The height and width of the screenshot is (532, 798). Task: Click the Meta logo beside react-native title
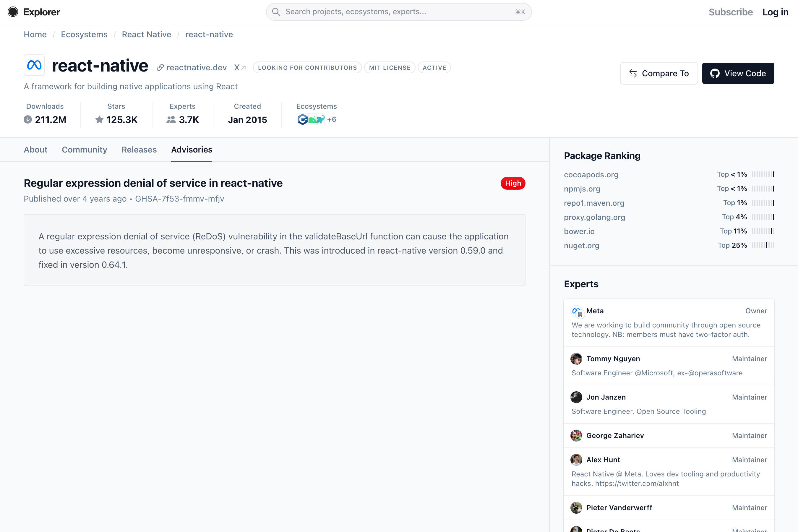[34, 65]
